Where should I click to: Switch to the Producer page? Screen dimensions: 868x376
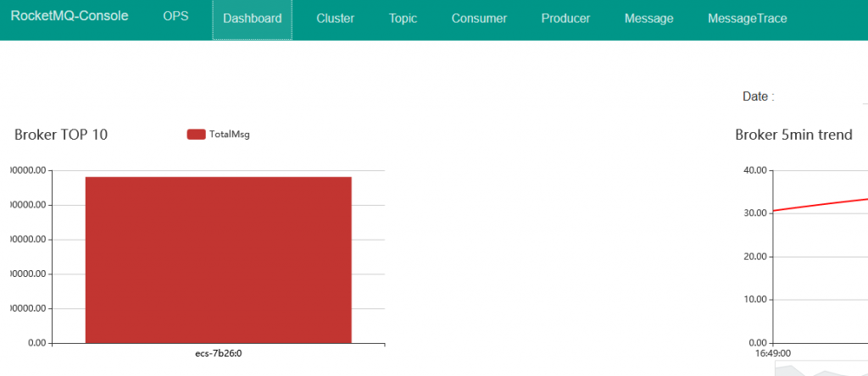pos(565,19)
